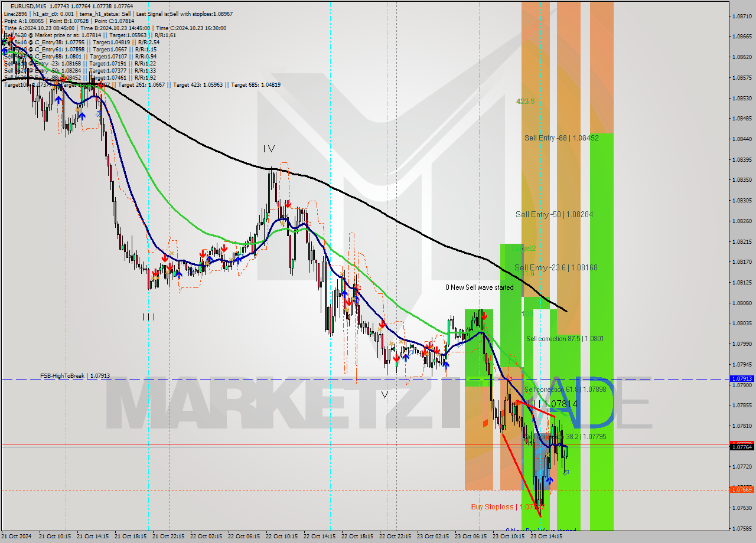Click the 'R/R:2.54' value
The height and width of the screenshot is (543, 756).
point(146,42)
